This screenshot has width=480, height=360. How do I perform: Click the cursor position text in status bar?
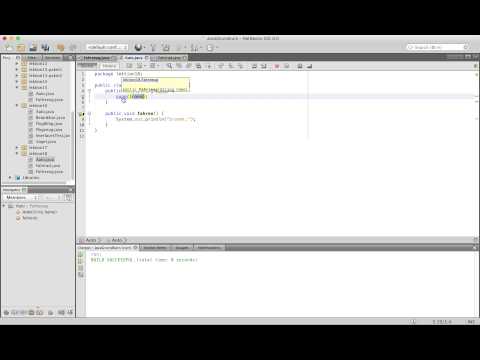(442, 322)
